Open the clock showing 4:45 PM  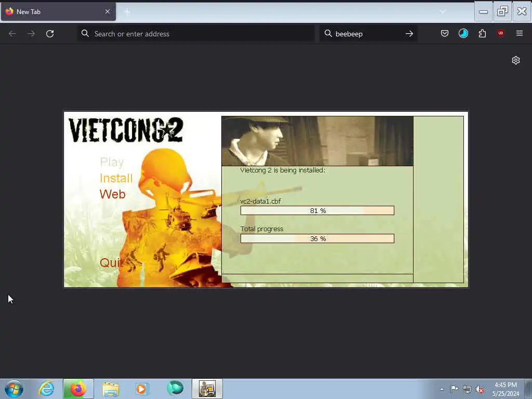(506, 389)
